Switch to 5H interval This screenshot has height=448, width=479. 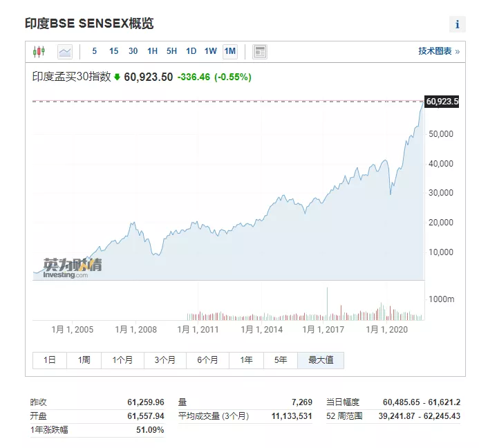171,51
